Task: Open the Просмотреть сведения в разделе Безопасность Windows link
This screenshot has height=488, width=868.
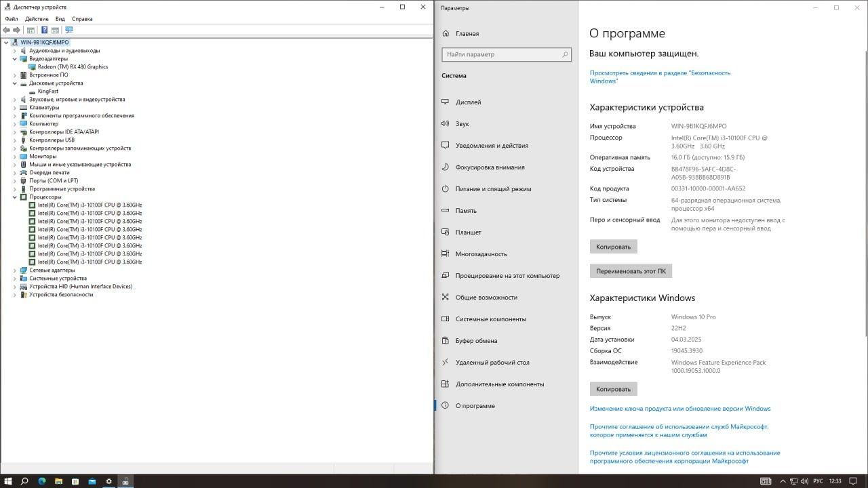Action: click(x=660, y=77)
